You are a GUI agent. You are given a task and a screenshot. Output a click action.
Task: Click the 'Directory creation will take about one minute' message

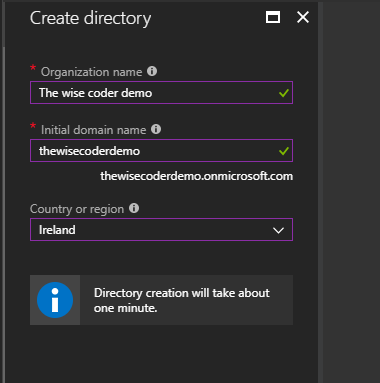click(x=182, y=300)
